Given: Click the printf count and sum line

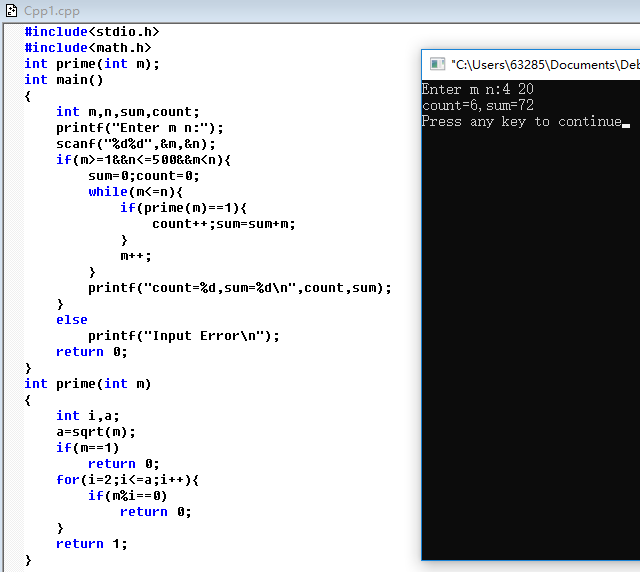Looking at the screenshot, I should click(x=240, y=288).
